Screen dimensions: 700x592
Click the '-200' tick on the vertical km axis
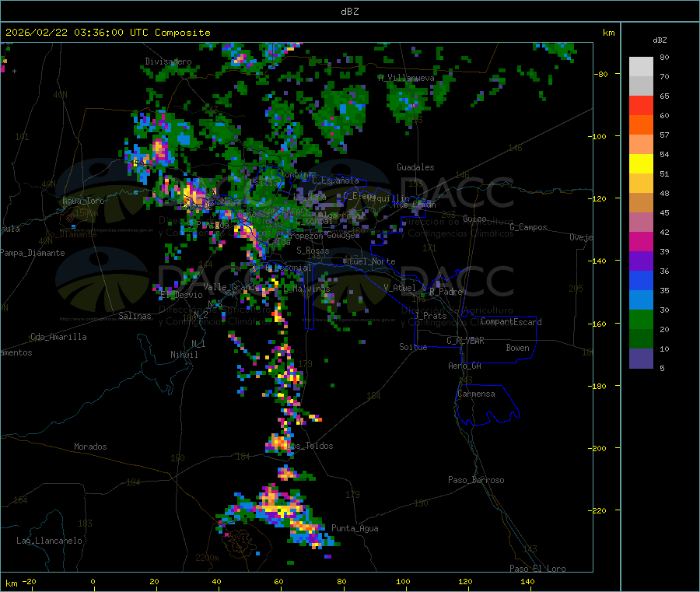598,448
